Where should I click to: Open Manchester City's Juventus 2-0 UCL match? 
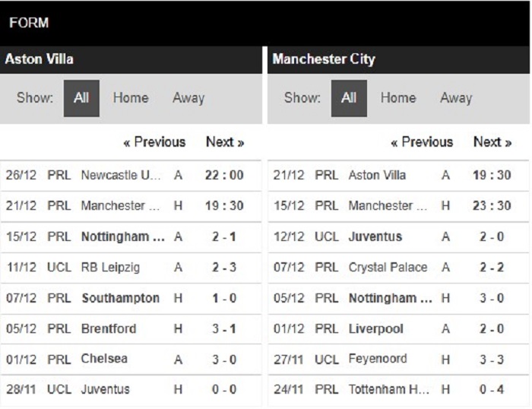(398, 237)
